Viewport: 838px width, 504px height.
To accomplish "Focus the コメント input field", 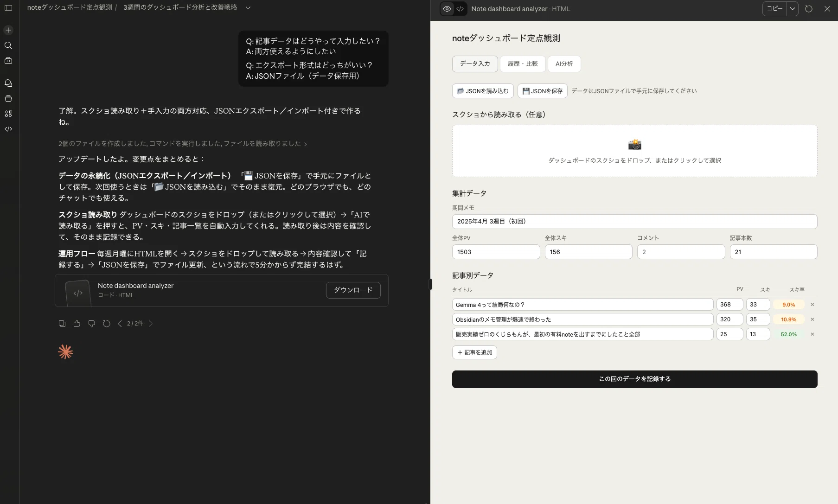I will tap(681, 252).
